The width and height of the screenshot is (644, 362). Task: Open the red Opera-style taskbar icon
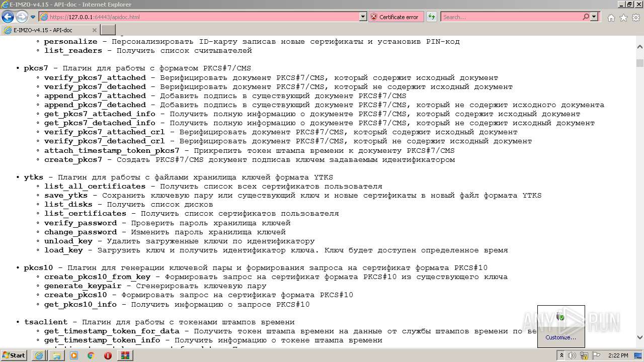tap(108, 355)
